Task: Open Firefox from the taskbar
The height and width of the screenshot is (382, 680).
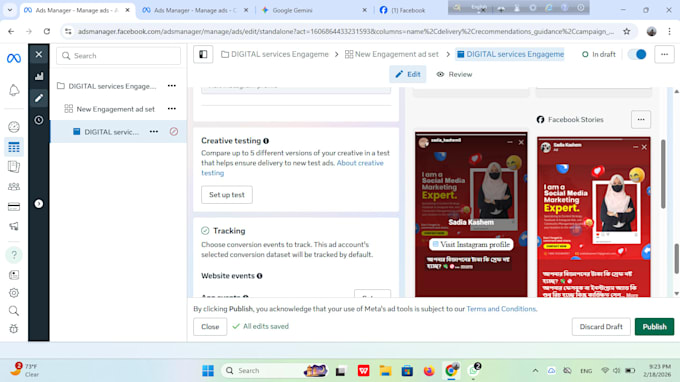Action: (x=429, y=371)
